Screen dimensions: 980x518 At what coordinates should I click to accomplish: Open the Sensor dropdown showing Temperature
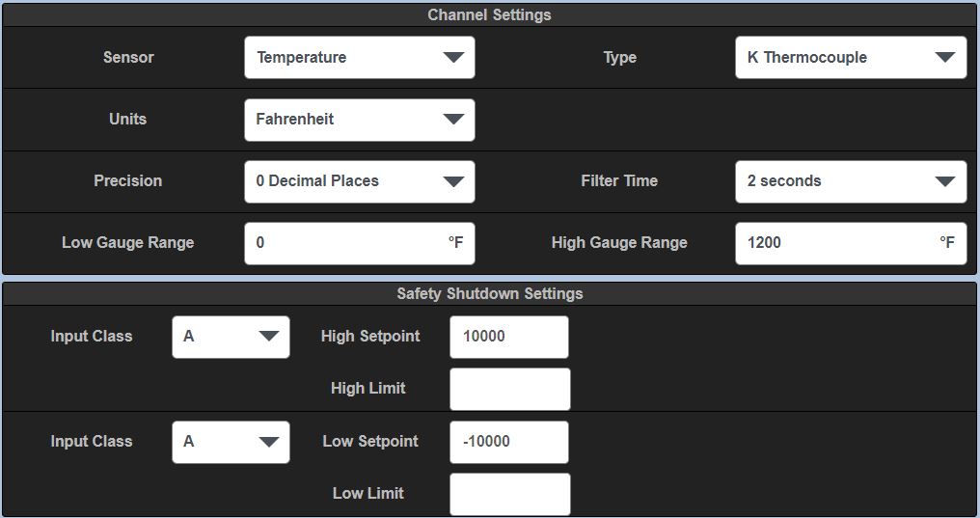359,58
